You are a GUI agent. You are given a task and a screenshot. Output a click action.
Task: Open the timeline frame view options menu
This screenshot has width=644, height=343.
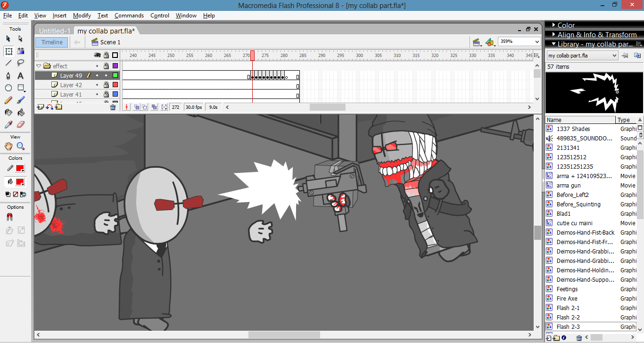click(537, 55)
